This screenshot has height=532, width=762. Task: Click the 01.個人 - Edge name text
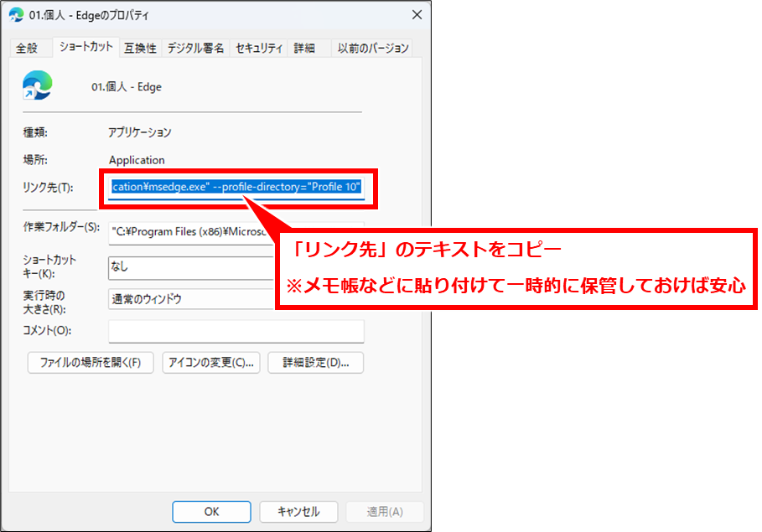127,87
